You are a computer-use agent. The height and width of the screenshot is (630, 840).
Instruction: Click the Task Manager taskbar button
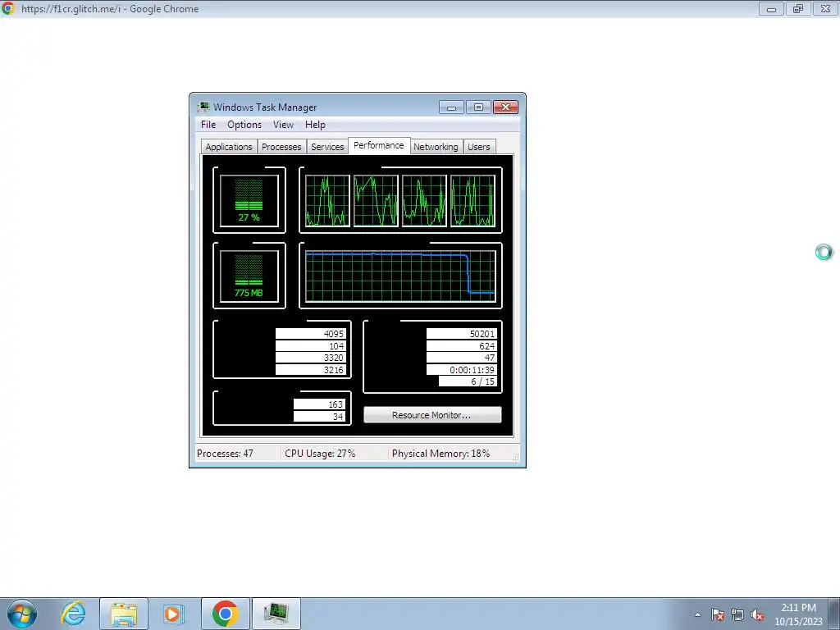click(x=276, y=614)
